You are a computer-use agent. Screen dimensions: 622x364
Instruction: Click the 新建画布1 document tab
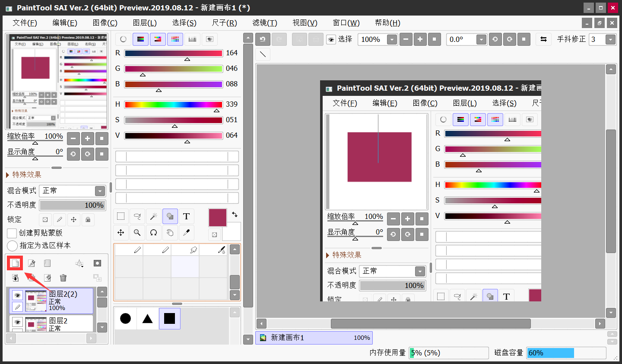point(314,338)
